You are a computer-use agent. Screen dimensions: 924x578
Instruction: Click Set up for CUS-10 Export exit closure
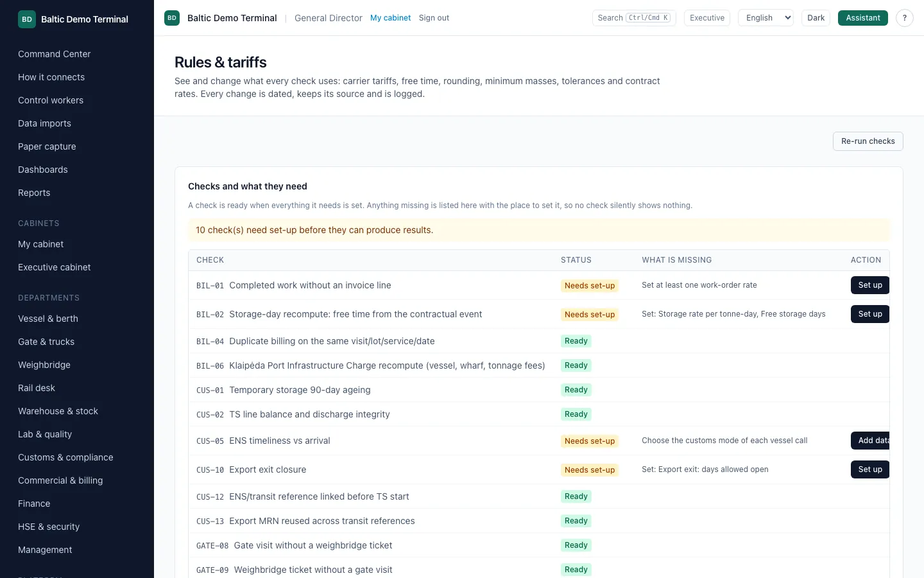pyautogui.click(x=870, y=469)
